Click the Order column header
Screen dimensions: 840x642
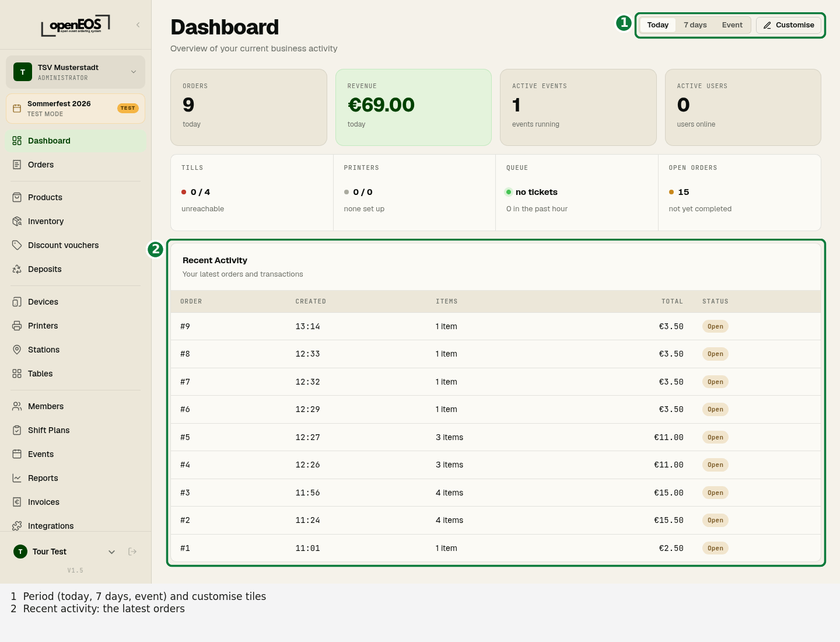pos(191,302)
